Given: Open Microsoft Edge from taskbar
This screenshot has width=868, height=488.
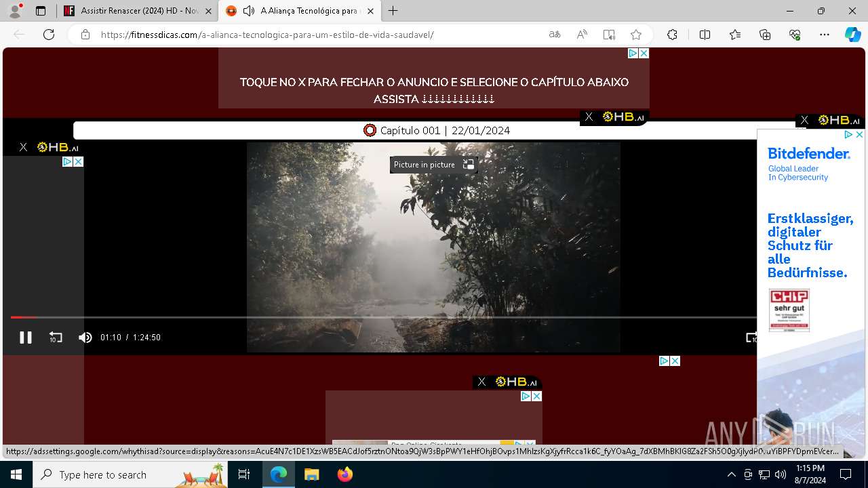Looking at the screenshot, I should 279,474.
